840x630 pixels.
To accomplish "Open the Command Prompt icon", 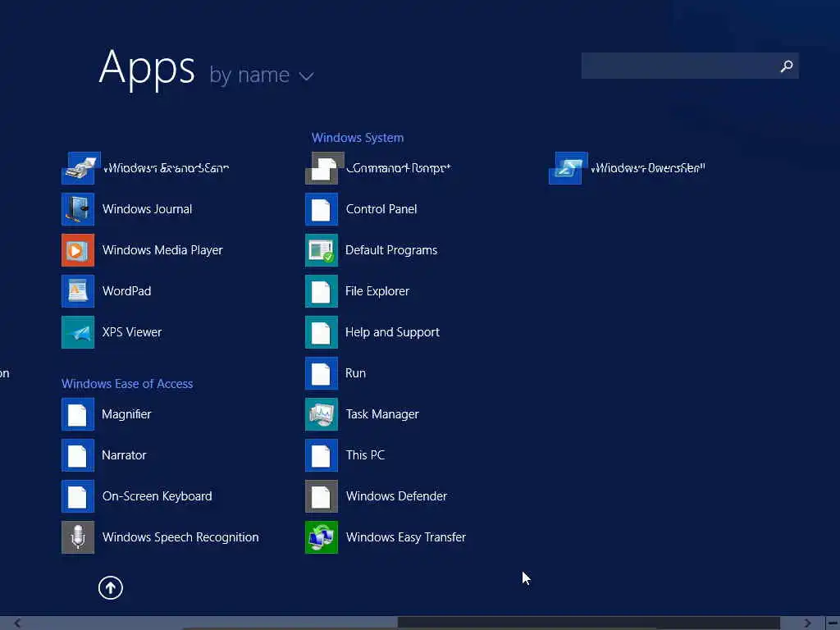I will 325,168.
